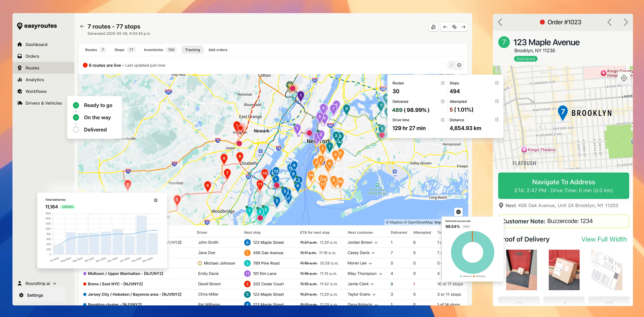Toggle the On the way legend status
The width and height of the screenshot is (644, 317).
click(76, 117)
